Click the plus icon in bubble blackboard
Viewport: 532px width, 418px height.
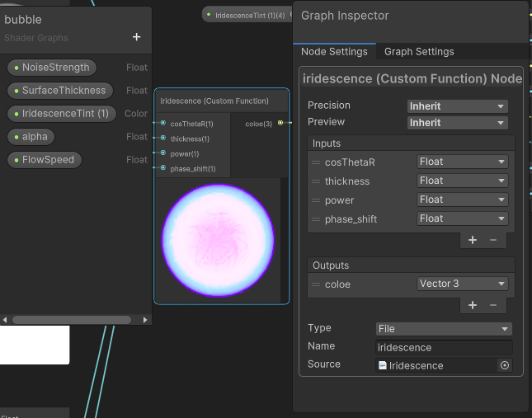[137, 37]
